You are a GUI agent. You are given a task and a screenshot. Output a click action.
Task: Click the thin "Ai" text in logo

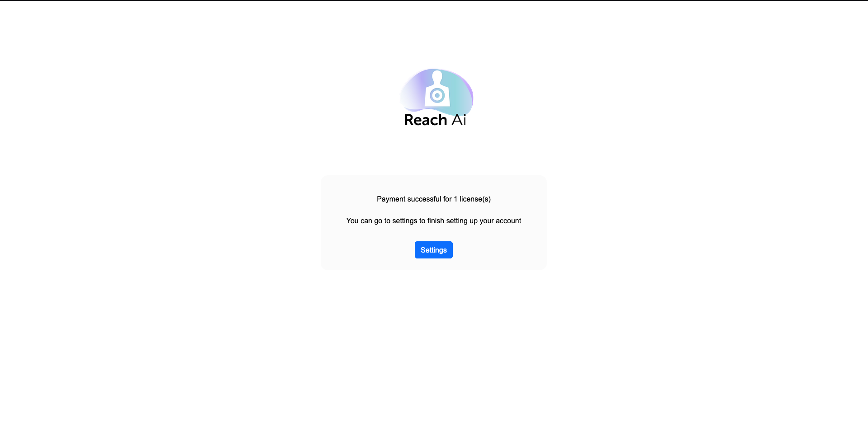click(459, 120)
